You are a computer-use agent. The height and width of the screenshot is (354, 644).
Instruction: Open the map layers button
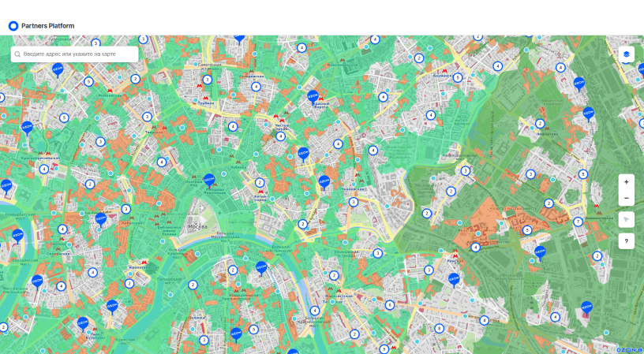click(x=626, y=54)
